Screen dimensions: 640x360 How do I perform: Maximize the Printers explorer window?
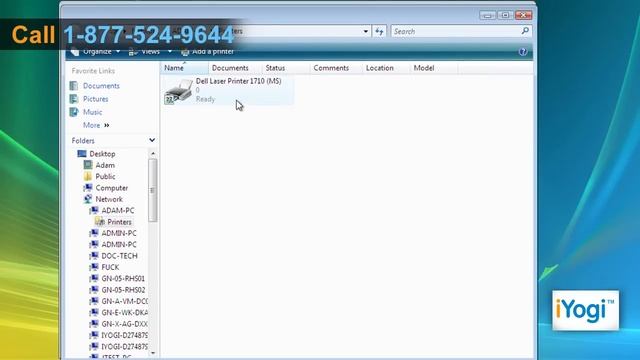pos(505,15)
